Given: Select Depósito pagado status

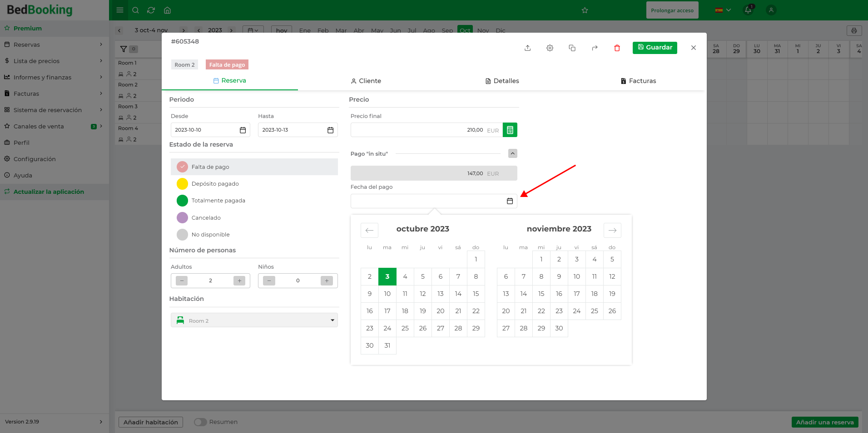Looking at the screenshot, I should tap(254, 184).
